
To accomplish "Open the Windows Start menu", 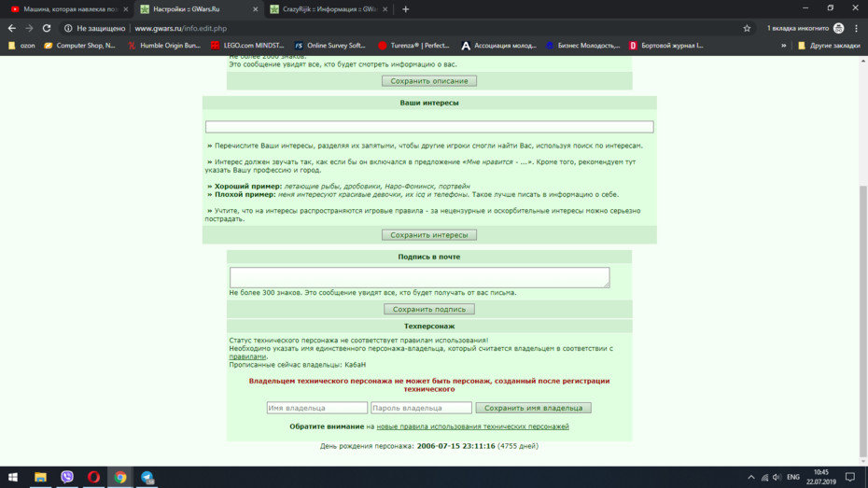I will 13,477.
